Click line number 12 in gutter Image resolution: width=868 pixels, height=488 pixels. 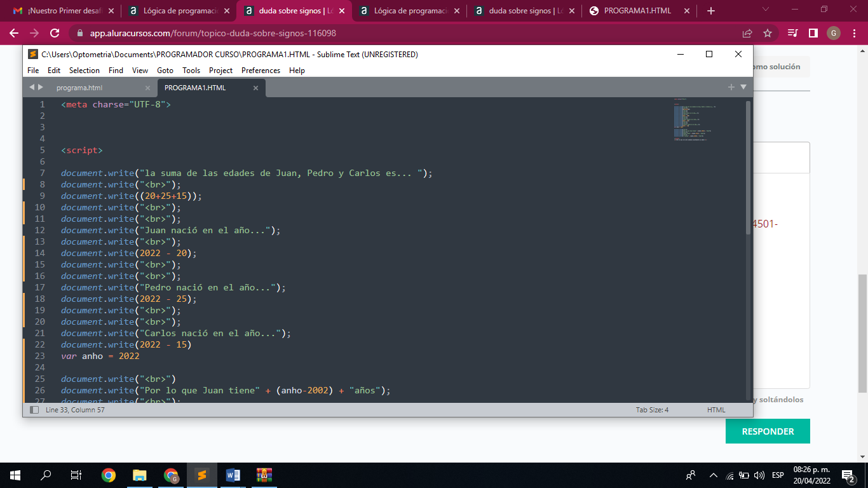(x=40, y=230)
